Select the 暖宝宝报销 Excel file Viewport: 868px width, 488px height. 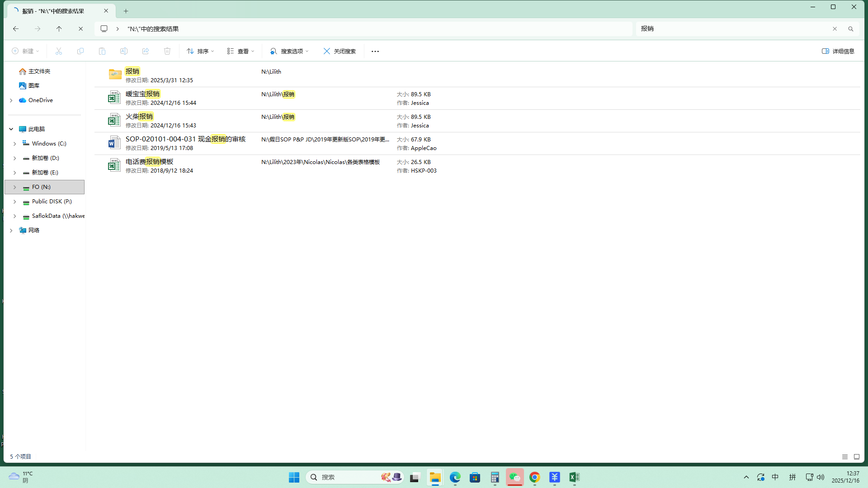tap(142, 94)
